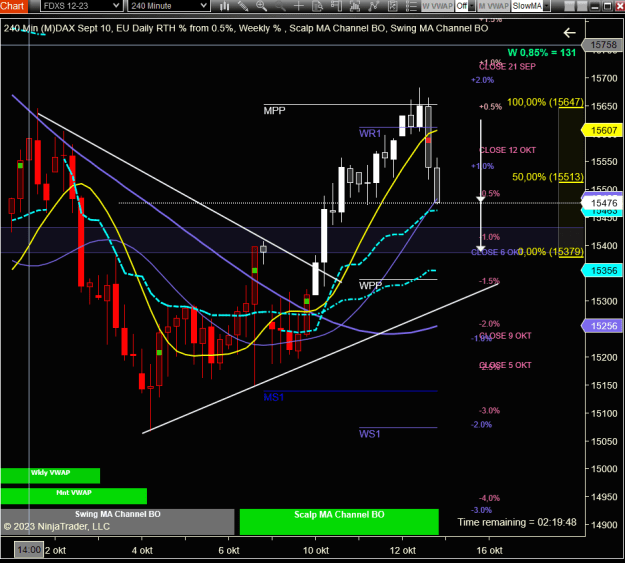This screenshot has width=625, height=563.
Task: Open the FDXS 12-23 instrument dropdown
Action: (x=81, y=6)
